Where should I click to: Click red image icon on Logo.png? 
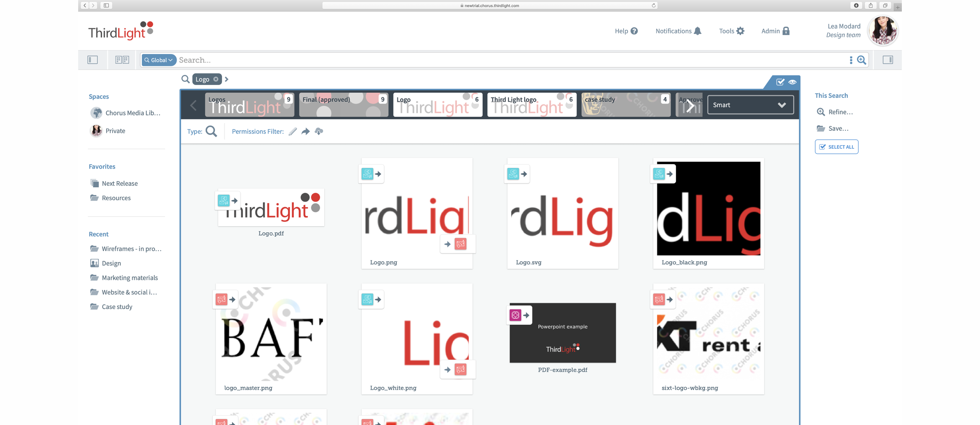(460, 244)
